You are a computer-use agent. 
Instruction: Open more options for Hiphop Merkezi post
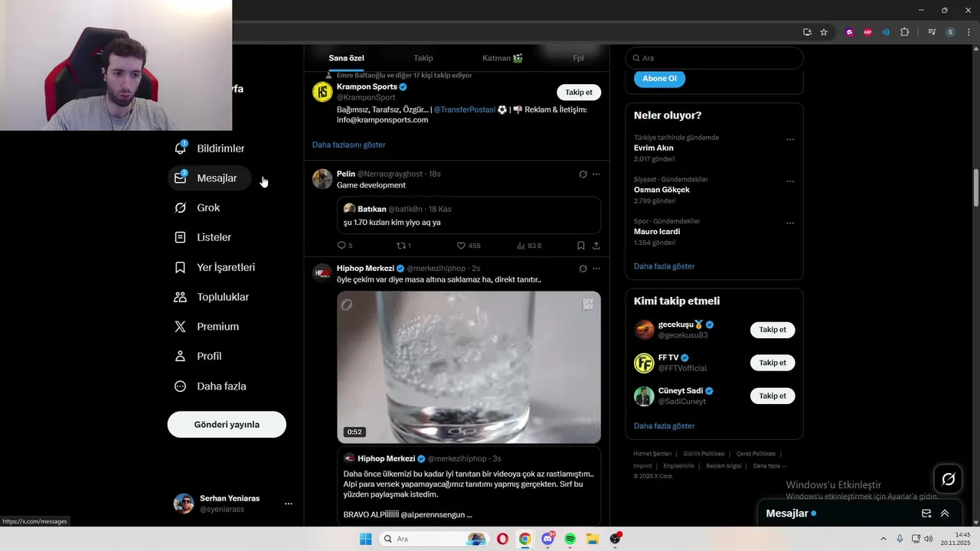point(596,269)
